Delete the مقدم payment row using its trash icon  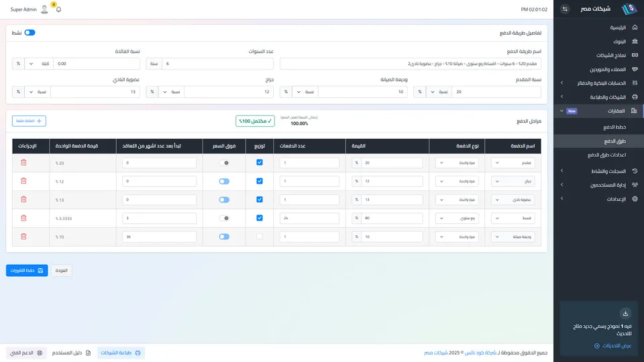23,162
